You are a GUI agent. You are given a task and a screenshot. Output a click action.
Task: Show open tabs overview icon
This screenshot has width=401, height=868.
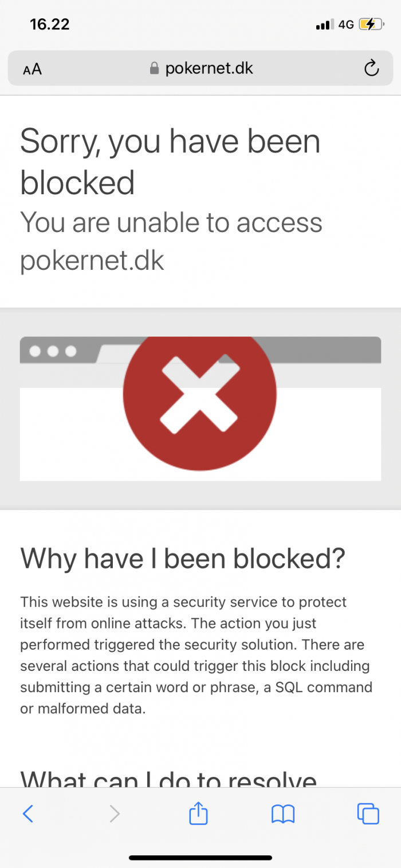368,814
